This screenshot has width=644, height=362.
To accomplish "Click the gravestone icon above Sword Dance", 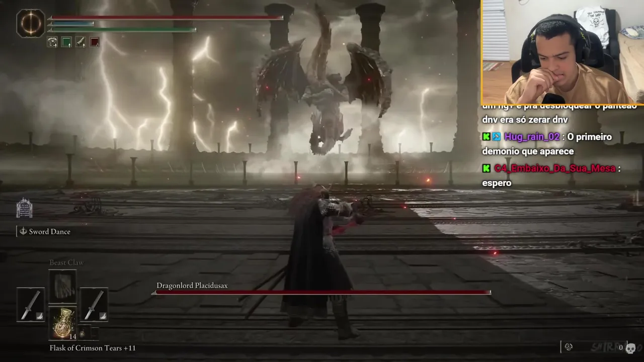I will pos(24,208).
